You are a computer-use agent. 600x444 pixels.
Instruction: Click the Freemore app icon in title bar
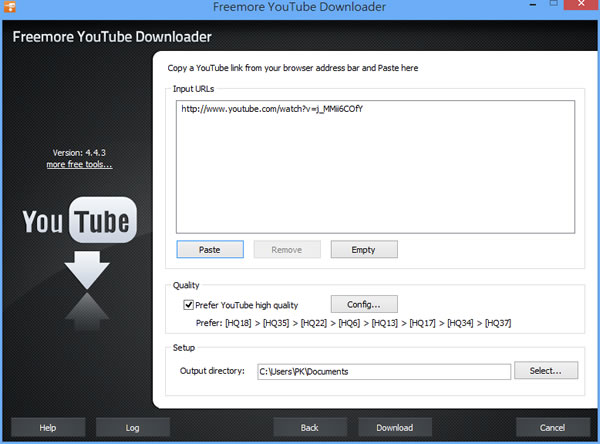click(10, 6)
